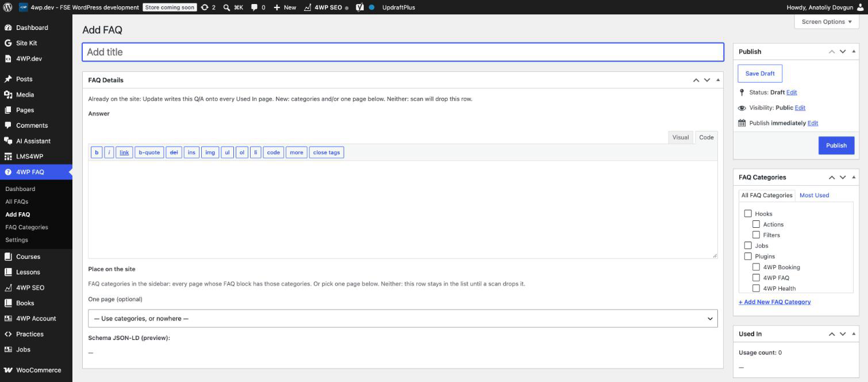
Task: Click the Yoast icon in admin bar
Action: 360,7
